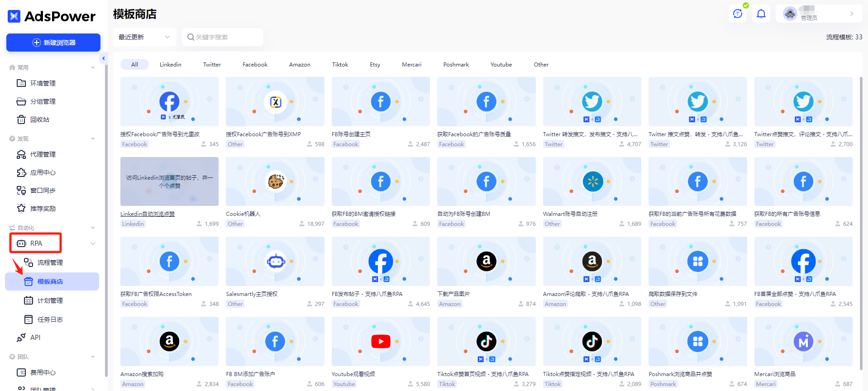The image size is (868, 391).
Task: Filter templates by Twitter
Action: pos(212,65)
